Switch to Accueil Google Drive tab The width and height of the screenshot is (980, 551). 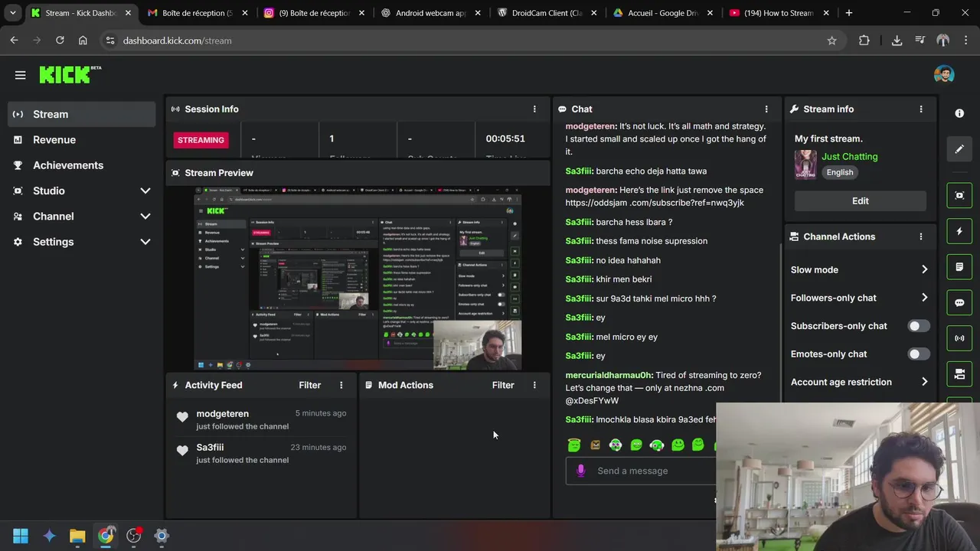pyautogui.click(x=663, y=13)
